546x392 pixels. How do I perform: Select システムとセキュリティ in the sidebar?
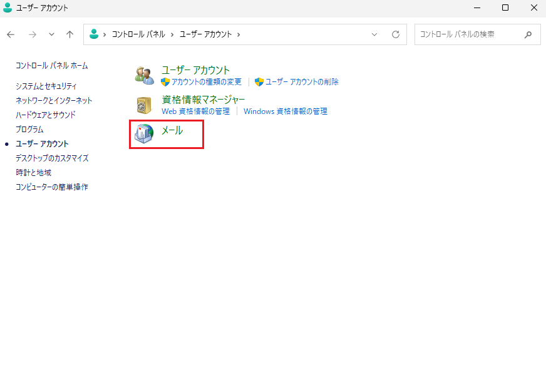click(x=46, y=86)
